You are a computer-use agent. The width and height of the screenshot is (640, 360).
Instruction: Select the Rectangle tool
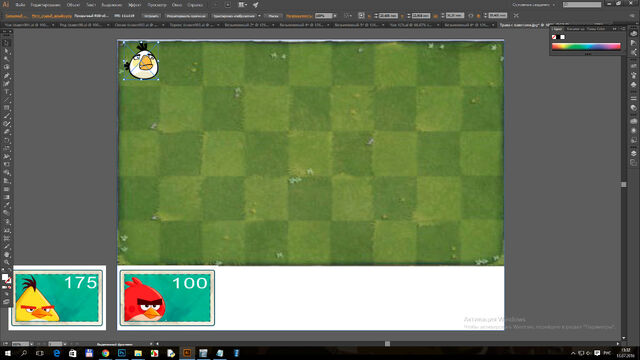[7, 108]
